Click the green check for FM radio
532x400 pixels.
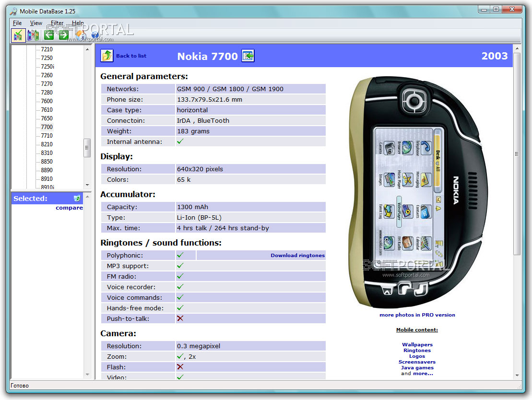[x=180, y=276]
